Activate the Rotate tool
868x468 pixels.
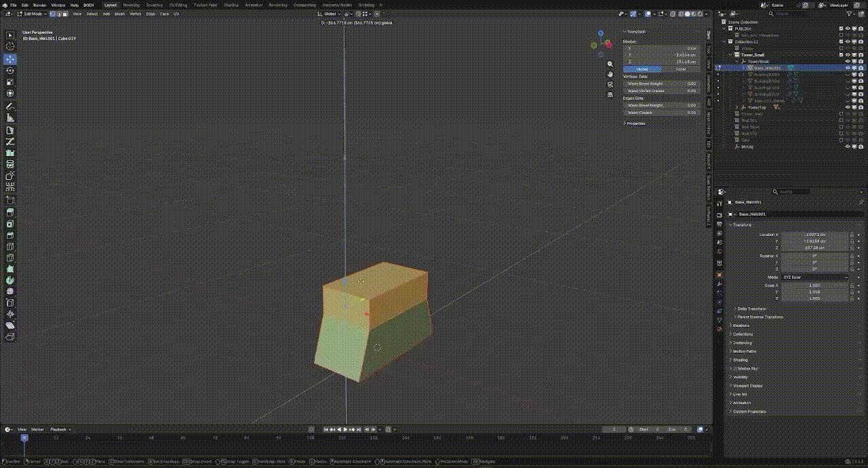pos(10,71)
